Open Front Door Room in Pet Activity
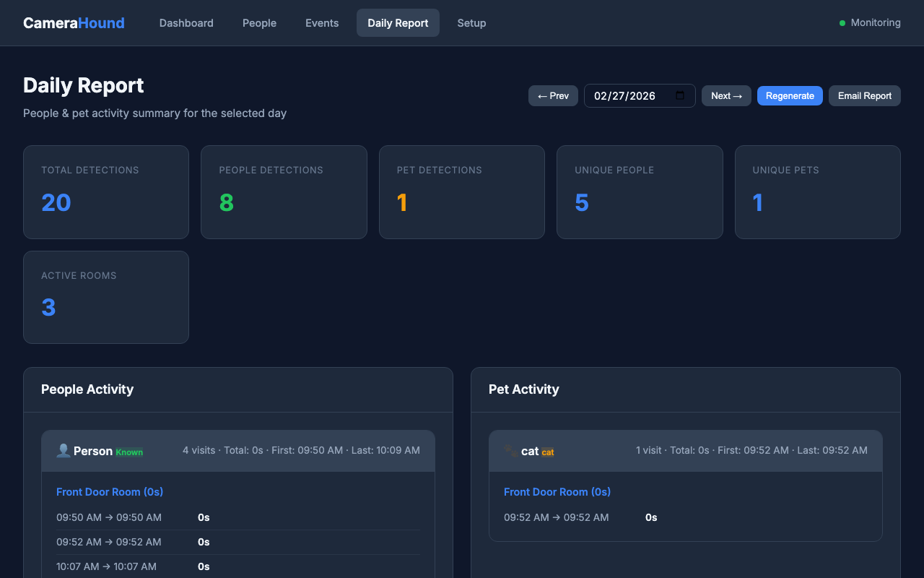 pos(557,491)
